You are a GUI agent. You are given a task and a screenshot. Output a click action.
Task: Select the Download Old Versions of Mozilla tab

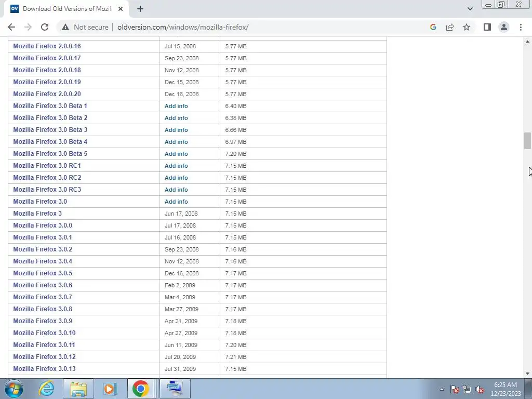tap(66, 9)
